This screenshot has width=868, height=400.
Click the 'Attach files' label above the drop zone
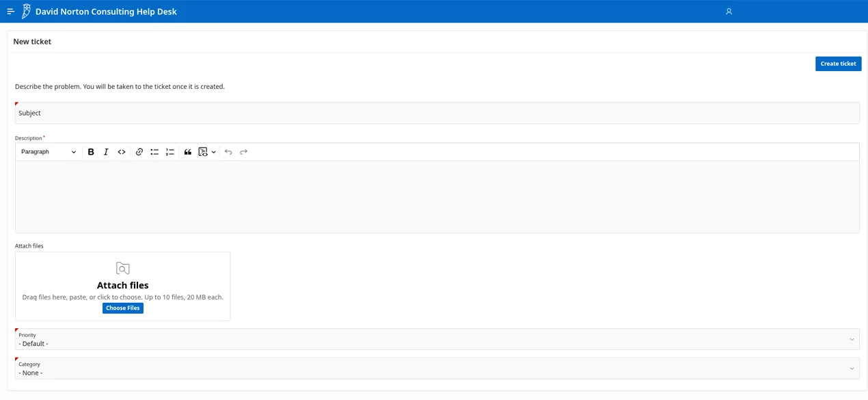(29, 246)
